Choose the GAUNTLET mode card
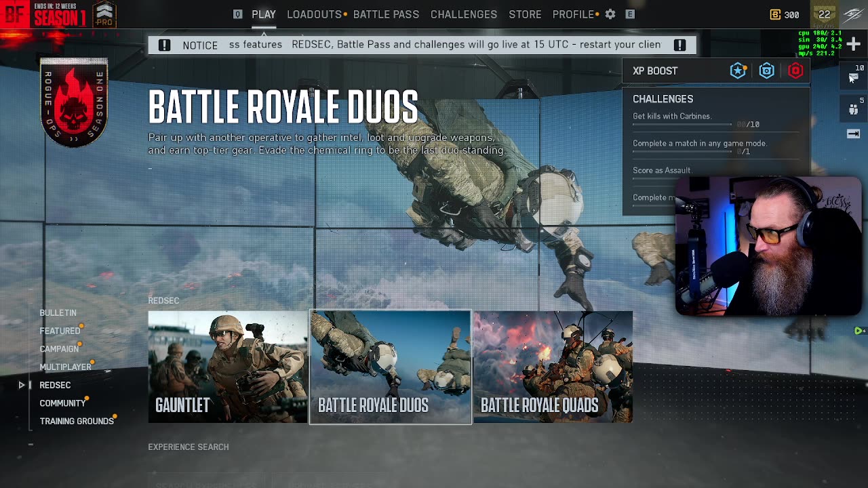 [x=228, y=367]
